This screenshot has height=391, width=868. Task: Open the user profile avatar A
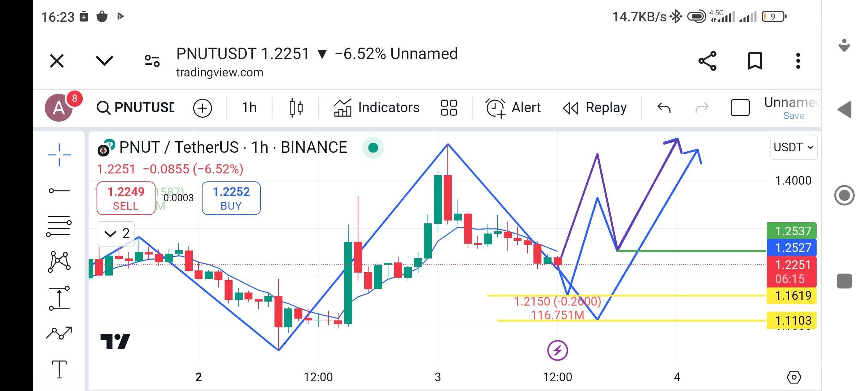tap(59, 108)
